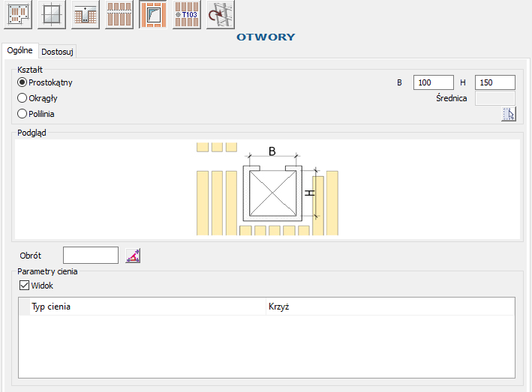Click the rotate reinforcement mesh icon

pyautogui.click(x=221, y=14)
